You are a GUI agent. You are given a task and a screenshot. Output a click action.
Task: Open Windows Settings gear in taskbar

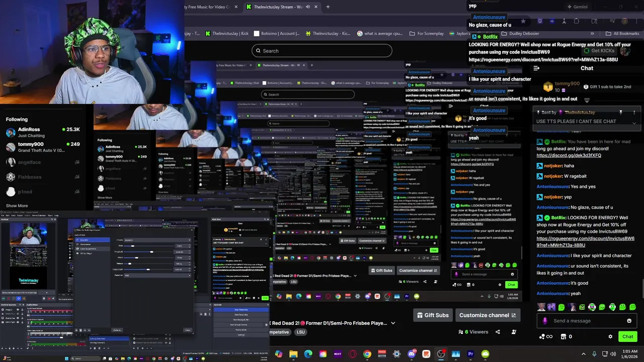tap(396, 354)
